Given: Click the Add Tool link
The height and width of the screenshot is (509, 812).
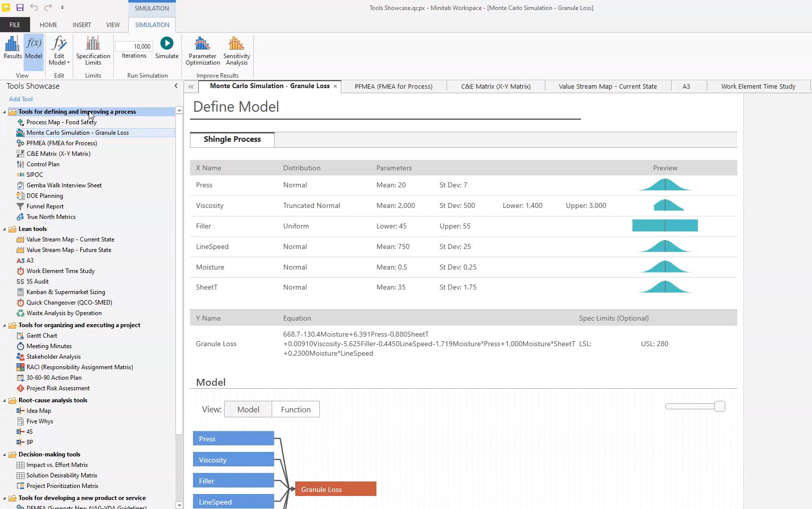Looking at the screenshot, I should point(21,99).
